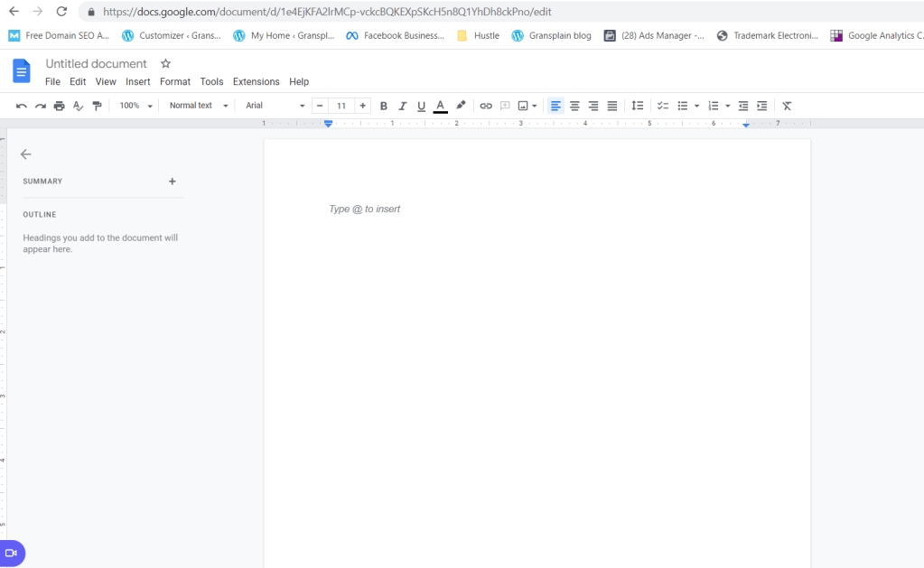The height and width of the screenshot is (568, 924).
Task: Click the Print icon in toolbar
Action: (x=59, y=106)
